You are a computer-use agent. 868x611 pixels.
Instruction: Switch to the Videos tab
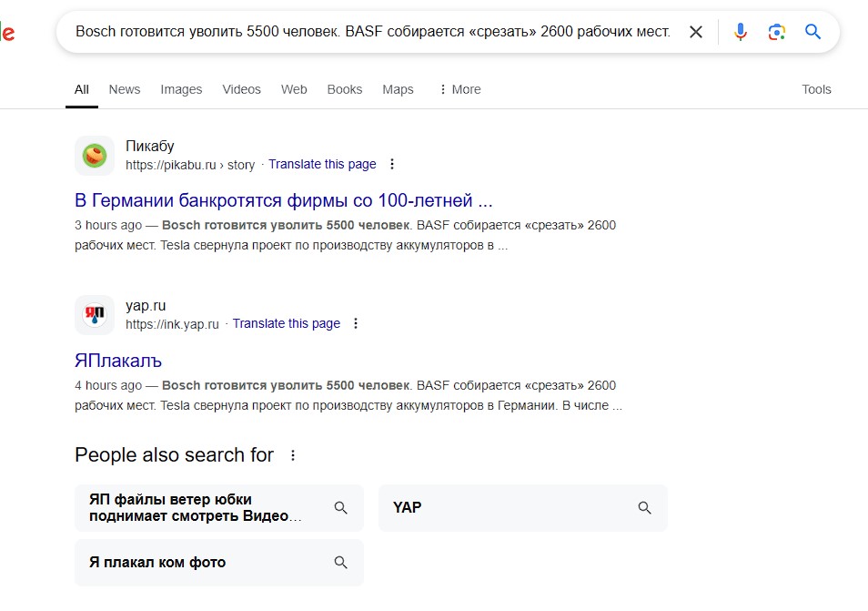[241, 90]
